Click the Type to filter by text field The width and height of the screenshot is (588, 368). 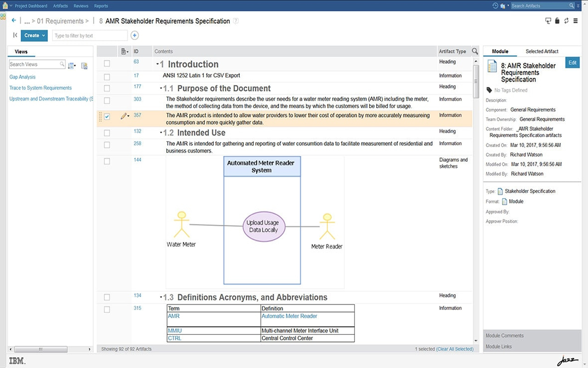(89, 36)
